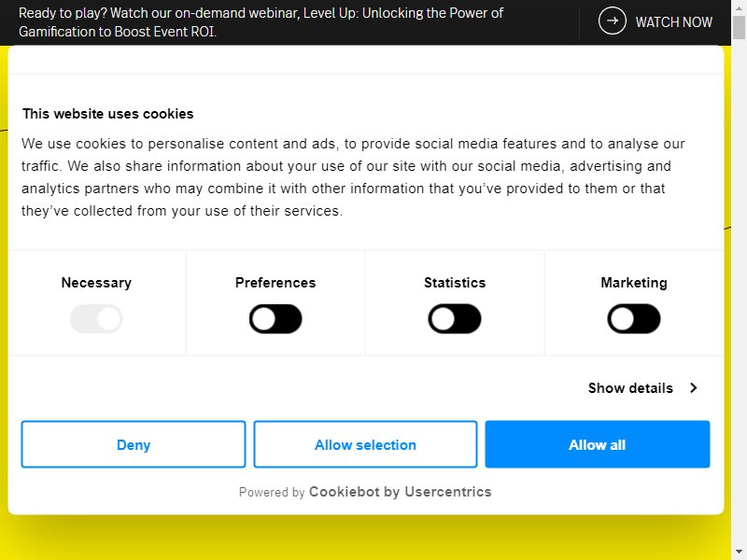Screen dimensions: 747x560
Task: Expand Show details chevron arrow
Action: click(x=694, y=388)
